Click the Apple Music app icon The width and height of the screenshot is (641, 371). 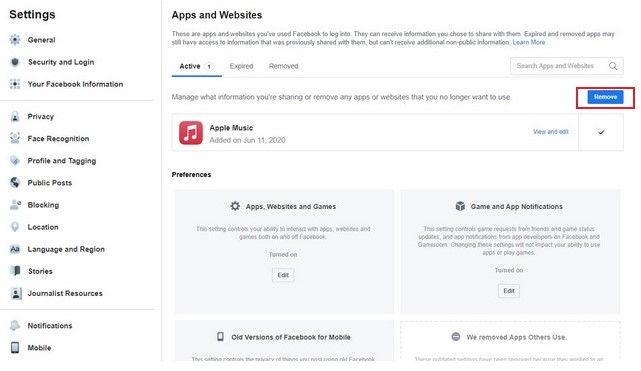click(191, 133)
